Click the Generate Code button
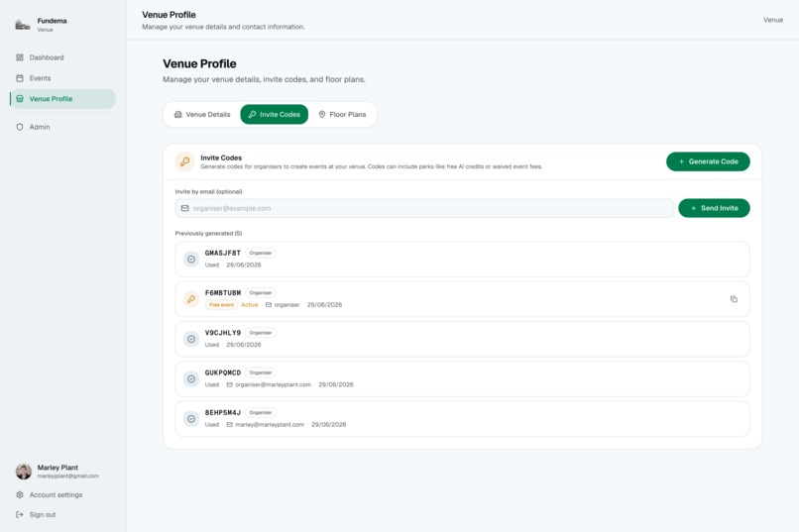 click(708, 161)
